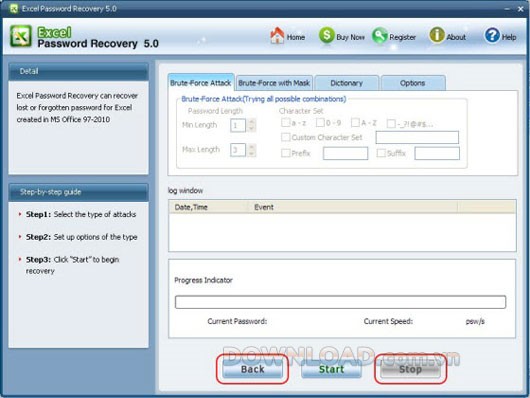The height and width of the screenshot is (398, 530).
Task: Click the Back button
Action: (x=252, y=369)
